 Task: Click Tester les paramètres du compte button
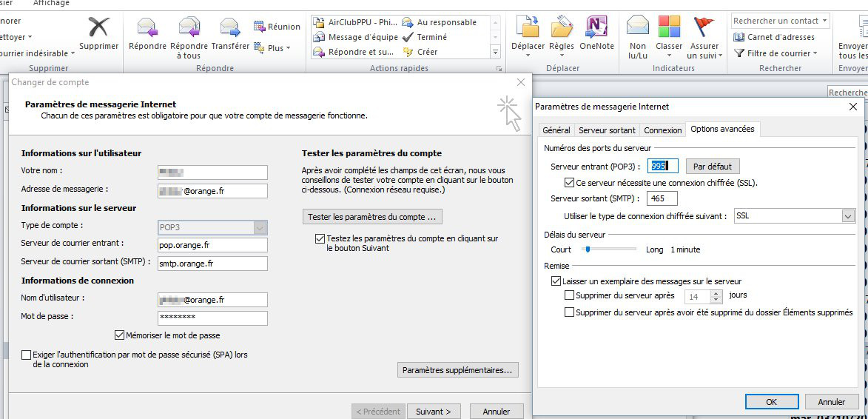point(372,217)
